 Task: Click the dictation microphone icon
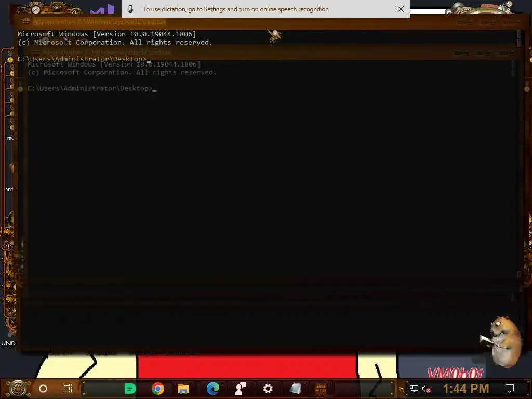click(x=130, y=9)
